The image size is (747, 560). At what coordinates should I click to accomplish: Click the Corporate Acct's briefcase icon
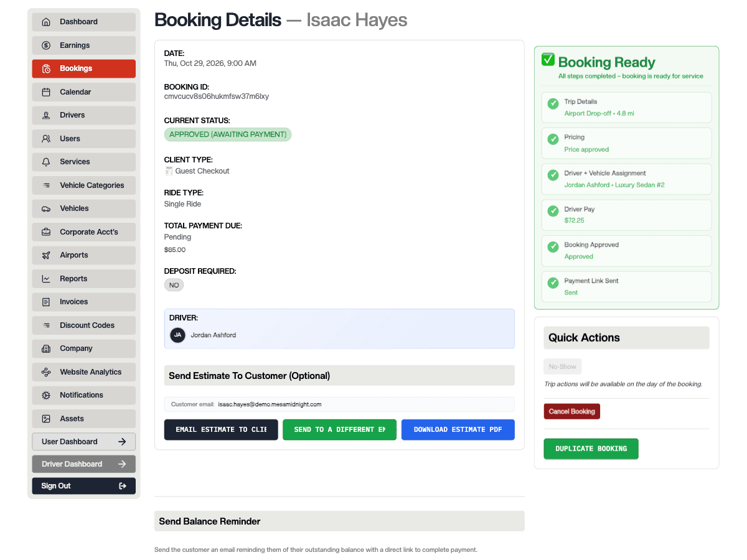pyautogui.click(x=46, y=232)
